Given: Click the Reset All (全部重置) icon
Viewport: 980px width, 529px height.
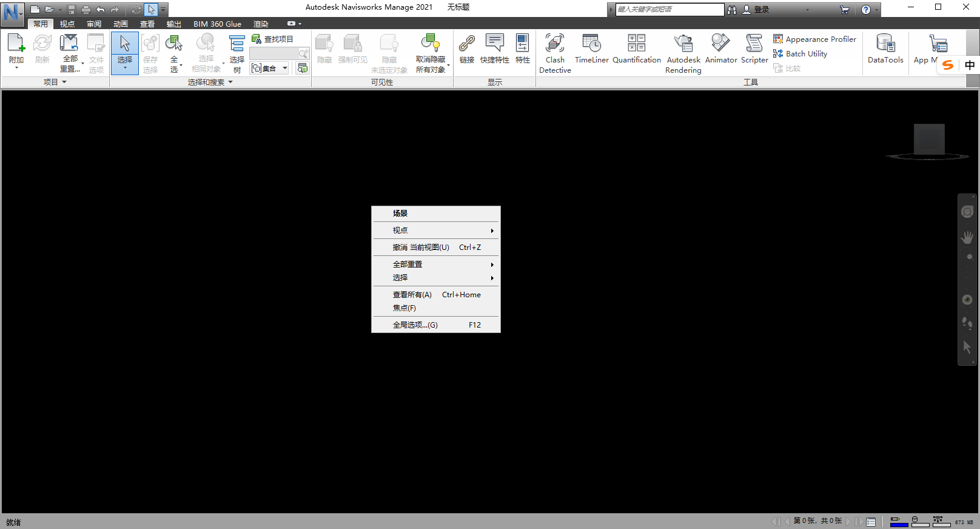Looking at the screenshot, I should 69,44.
